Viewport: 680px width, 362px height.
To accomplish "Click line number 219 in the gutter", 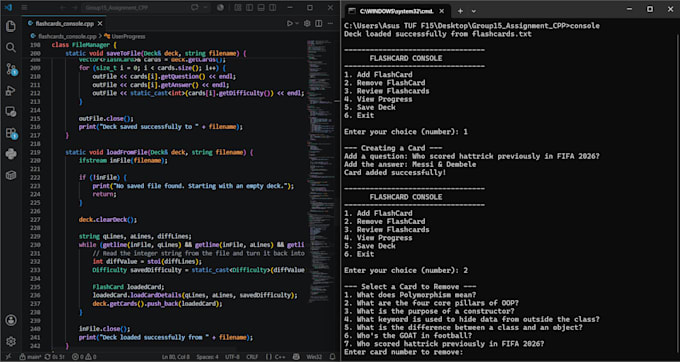I will click(36, 153).
